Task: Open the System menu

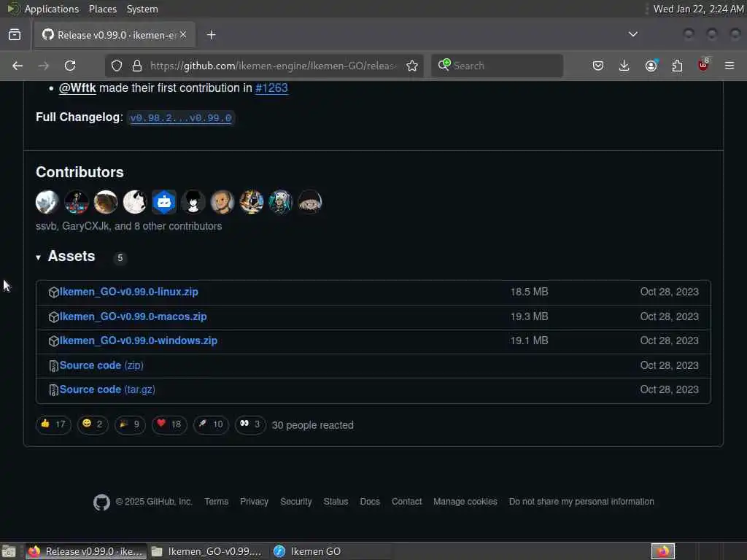Action: point(142,9)
